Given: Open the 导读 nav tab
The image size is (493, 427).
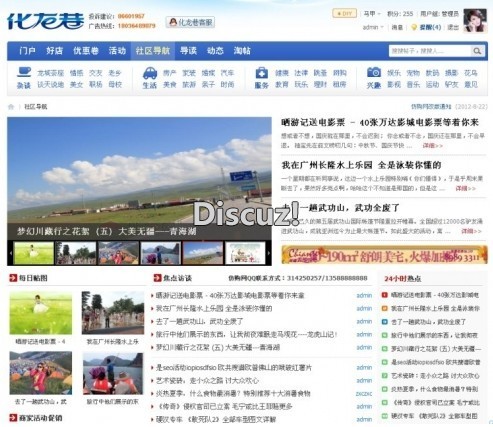Looking at the screenshot, I should [188, 51].
